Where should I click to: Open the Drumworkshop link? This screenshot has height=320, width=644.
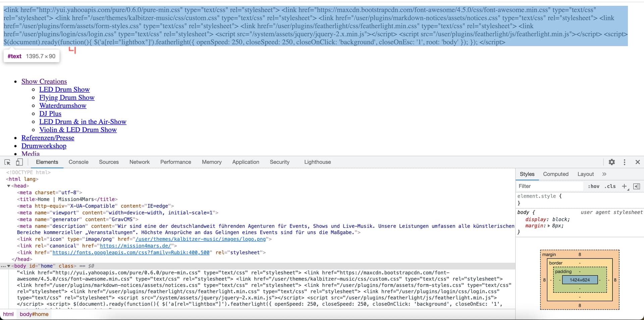[x=44, y=146]
